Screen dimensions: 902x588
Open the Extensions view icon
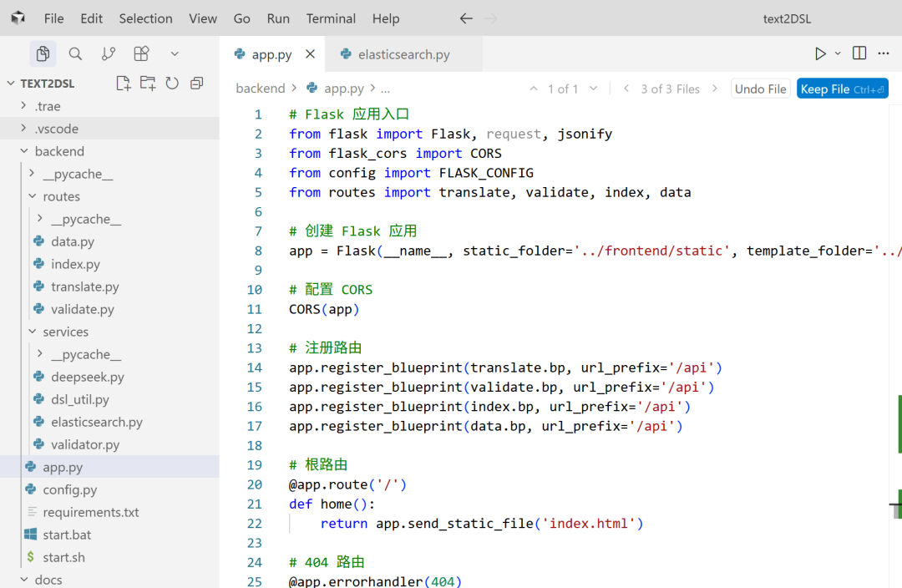click(x=141, y=54)
